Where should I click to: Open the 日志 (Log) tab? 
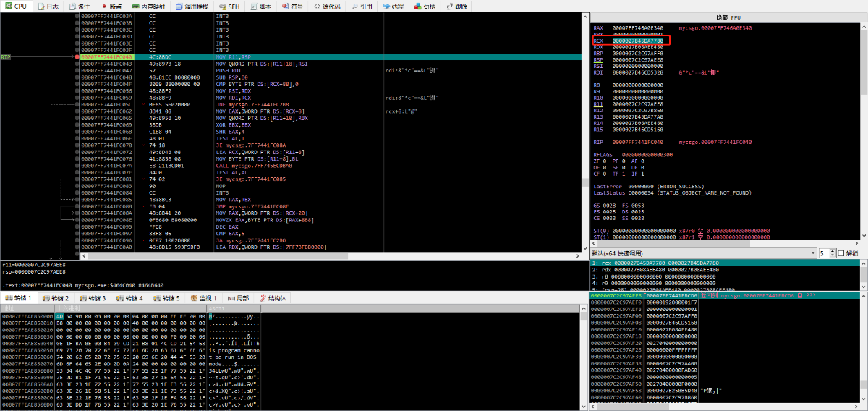click(x=48, y=6)
